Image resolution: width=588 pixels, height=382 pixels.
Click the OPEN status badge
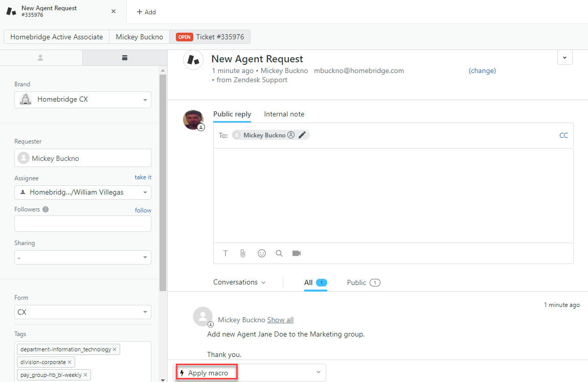point(185,37)
